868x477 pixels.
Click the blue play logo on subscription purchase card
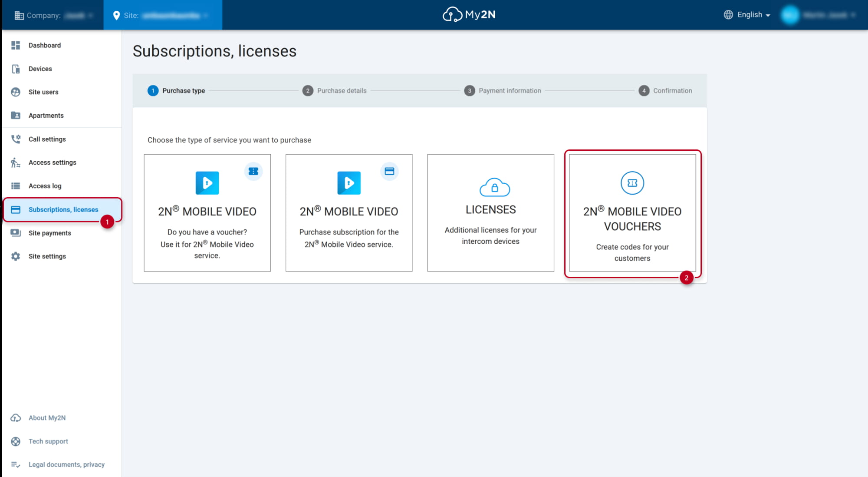349,183
